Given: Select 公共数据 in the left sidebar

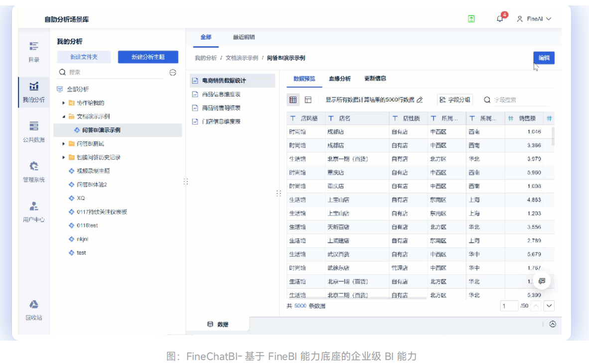Looking at the screenshot, I should (x=33, y=132).
